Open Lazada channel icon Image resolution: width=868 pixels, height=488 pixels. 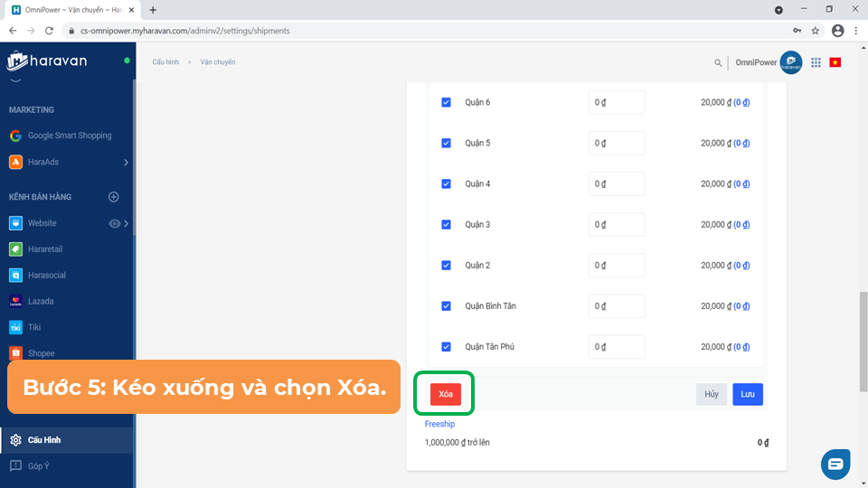(15, 301)
